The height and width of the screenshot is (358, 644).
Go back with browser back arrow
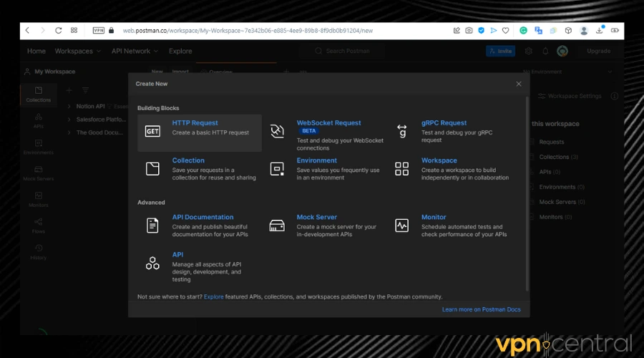tap(27, 30)
